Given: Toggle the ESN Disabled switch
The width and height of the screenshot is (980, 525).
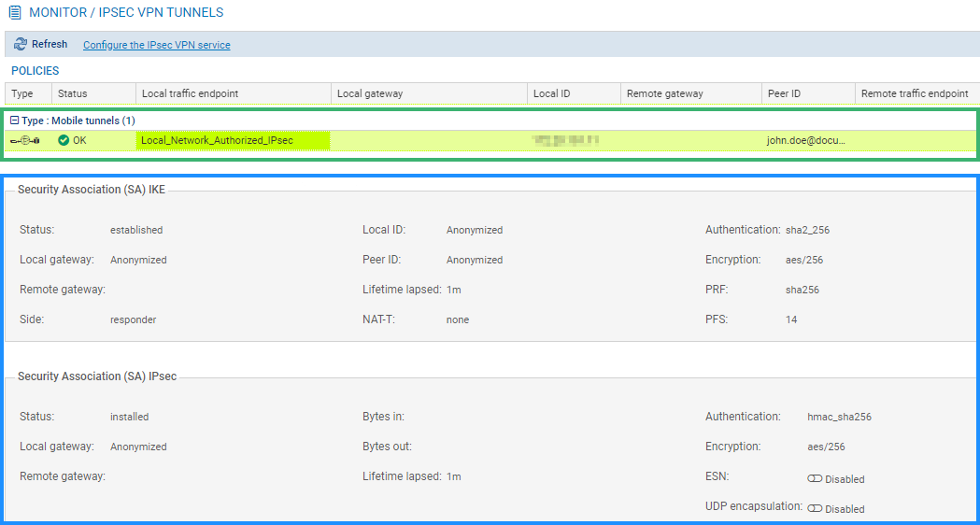Looking at the screenshot, I should click(x=815, y=479).
